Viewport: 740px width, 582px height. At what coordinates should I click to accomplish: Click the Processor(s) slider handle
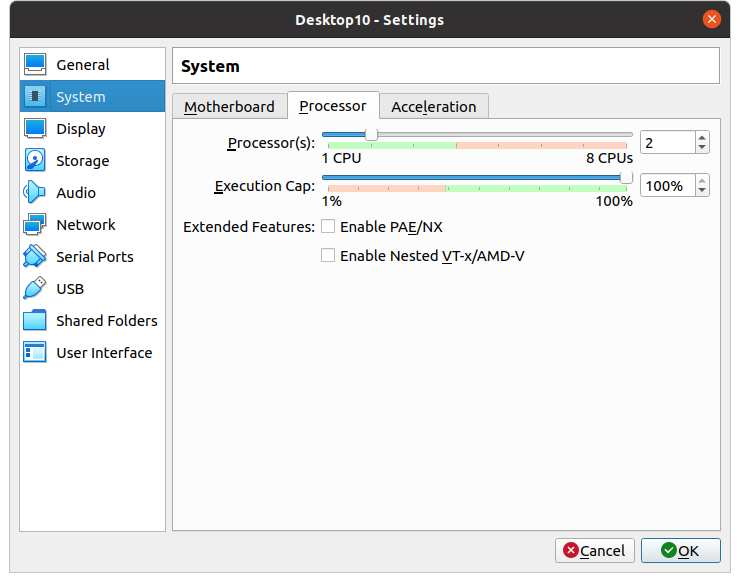(x=371, y=134)
